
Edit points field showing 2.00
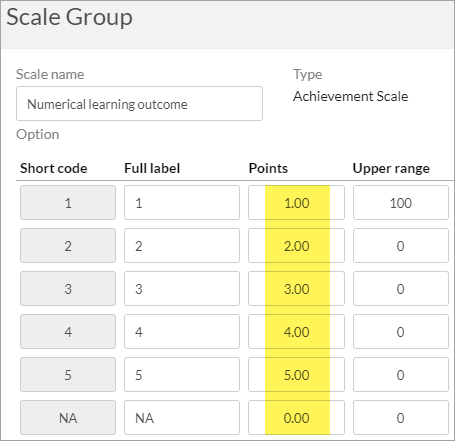click(296, 246)
